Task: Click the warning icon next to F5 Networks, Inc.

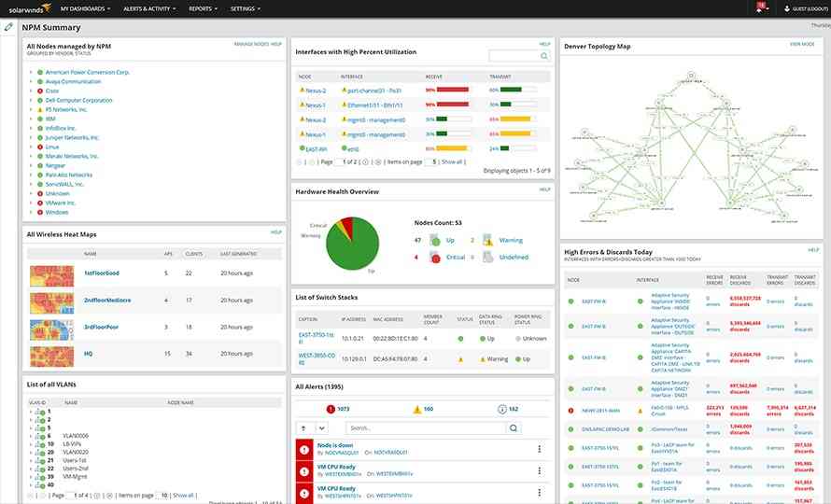Action: click(x=40, y=110)
